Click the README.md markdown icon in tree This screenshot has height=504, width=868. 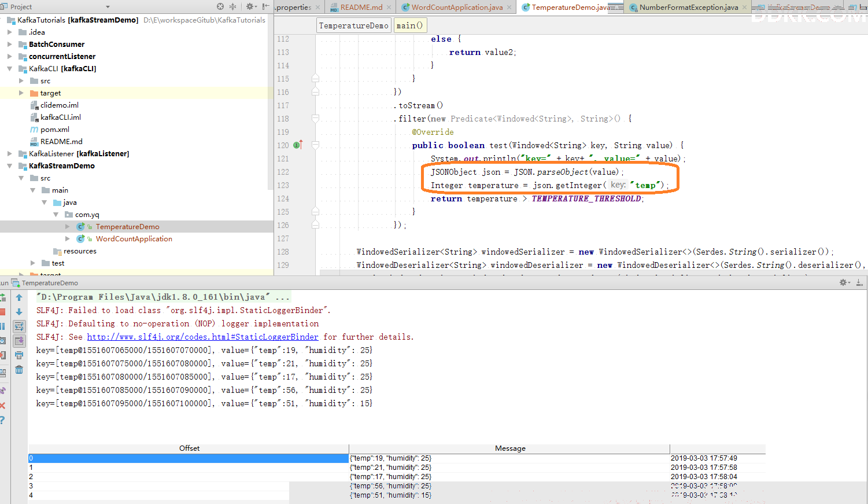(x=34, y=142)
